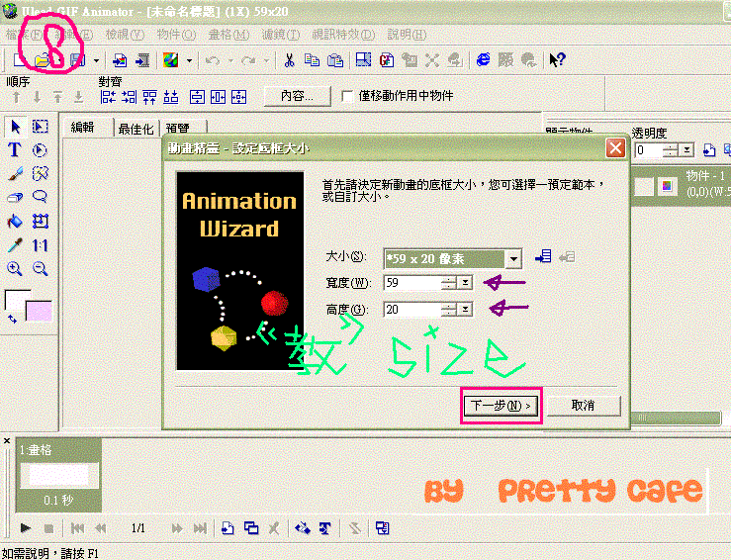The width and height of the screenshot is (731, 560).
Task: Open the 畫格 menu
Action: pyautogui.click(x=228, y=35)
